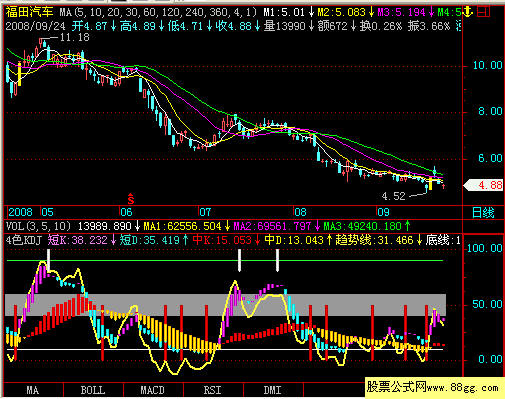
Task: Switch to the MA indicator tab
Action: click(x=33, y=390)
